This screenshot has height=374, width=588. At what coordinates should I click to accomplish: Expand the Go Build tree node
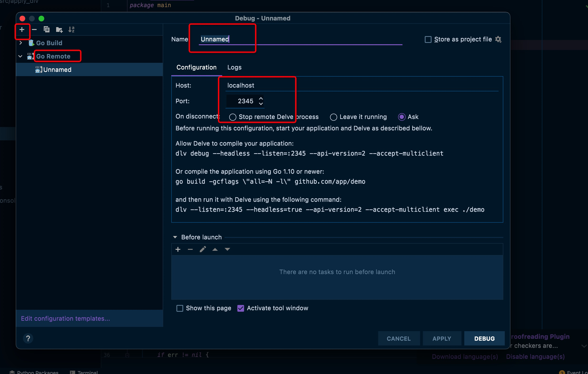21,43
